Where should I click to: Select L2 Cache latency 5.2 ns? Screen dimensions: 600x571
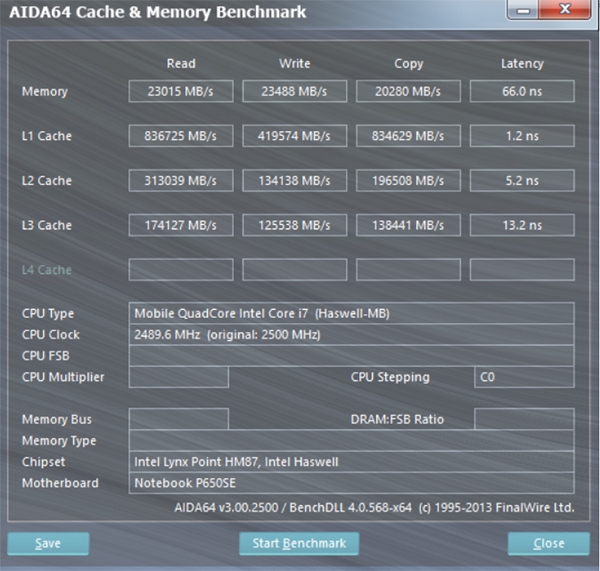(522, 180)
